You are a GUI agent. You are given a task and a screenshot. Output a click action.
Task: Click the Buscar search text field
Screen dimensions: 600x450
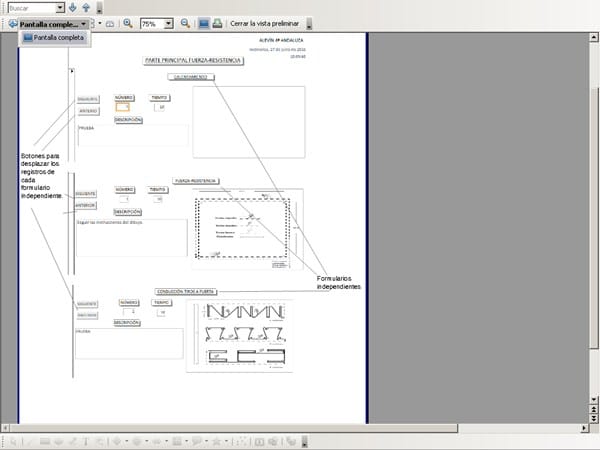click(x=28, y=8)
